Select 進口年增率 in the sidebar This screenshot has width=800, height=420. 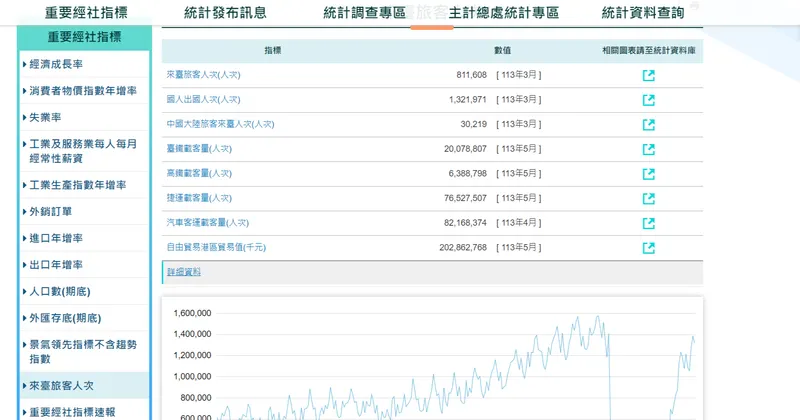[x=84, y=238]
